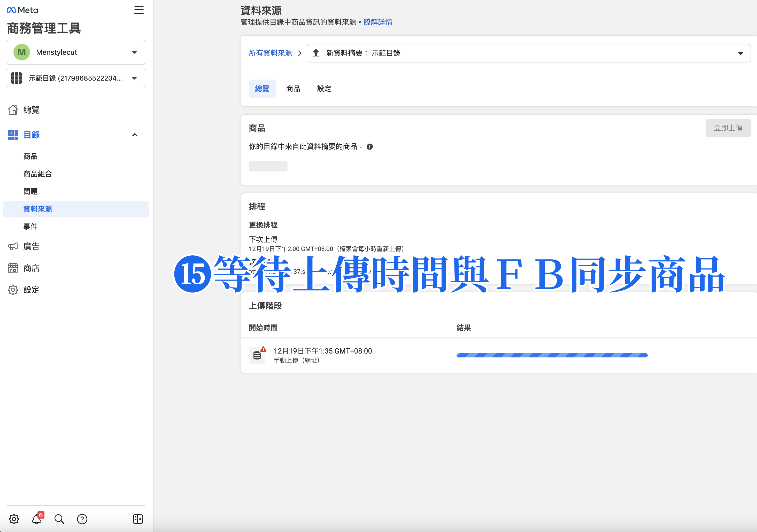The width and height of the screenshot is (757, 532).
Task: Click the megaphone icon for 廣告
Action: coord(13,246)
